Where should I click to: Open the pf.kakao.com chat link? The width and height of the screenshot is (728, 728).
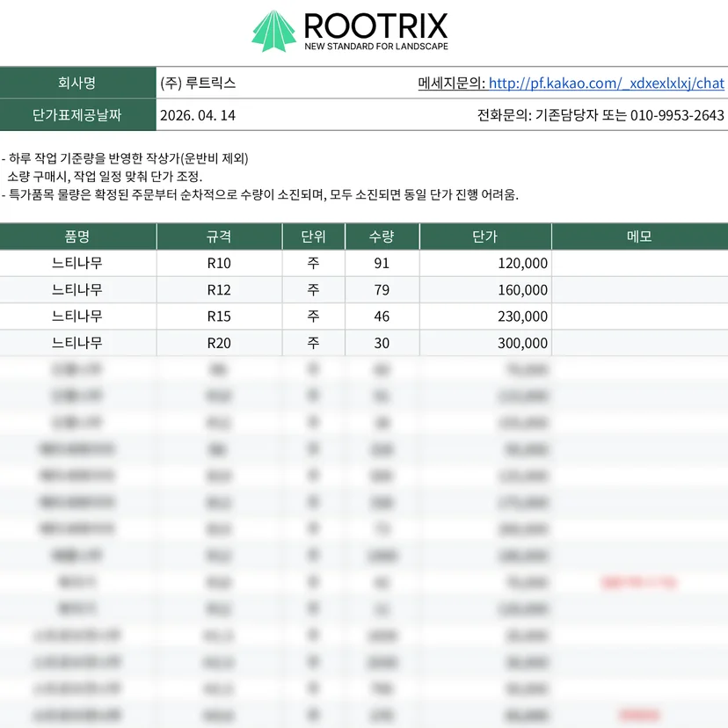click(x=607, y=84)
